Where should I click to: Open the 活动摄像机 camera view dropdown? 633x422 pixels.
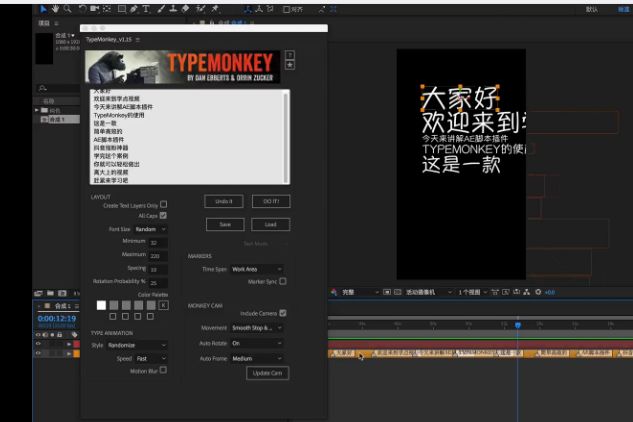coord(429,292)
